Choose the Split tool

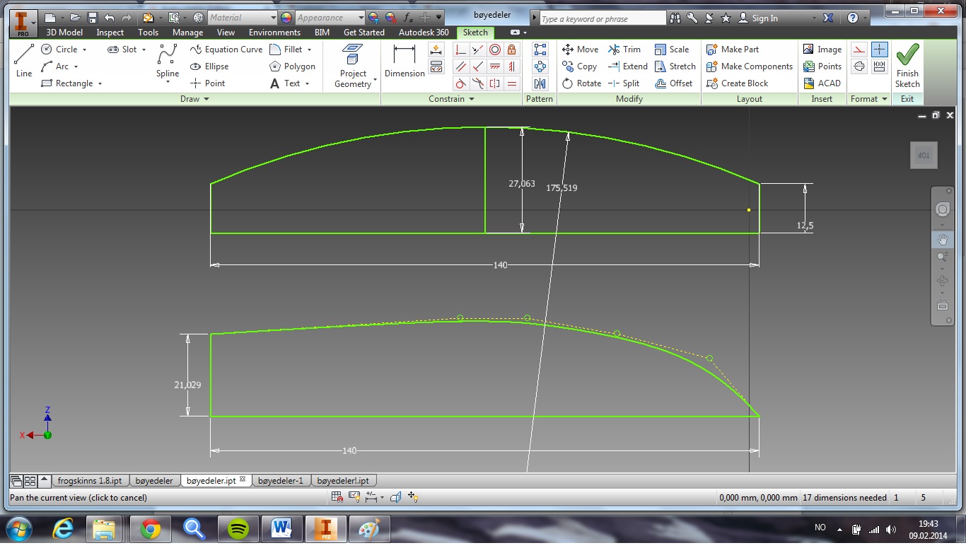(x=624, y=83)
